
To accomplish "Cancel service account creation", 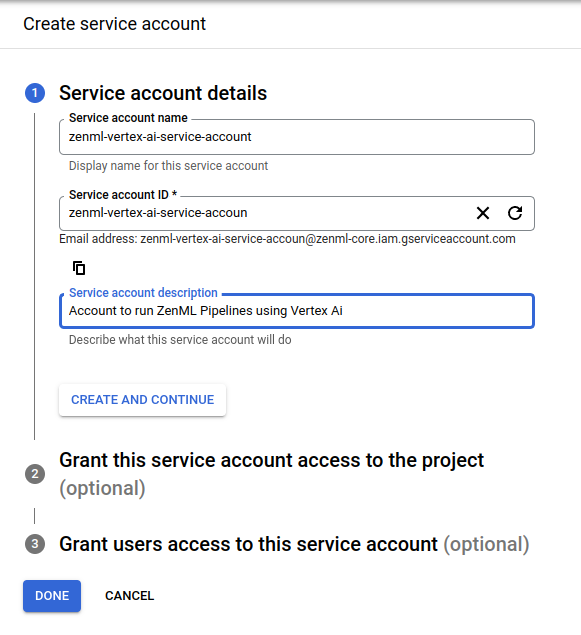I will pos(130,596).
